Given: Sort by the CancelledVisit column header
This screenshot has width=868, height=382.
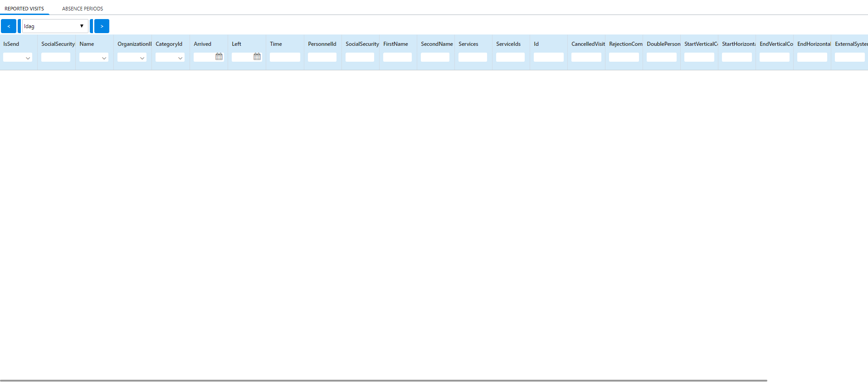Looking at the screenshot, I should [588, 44].
